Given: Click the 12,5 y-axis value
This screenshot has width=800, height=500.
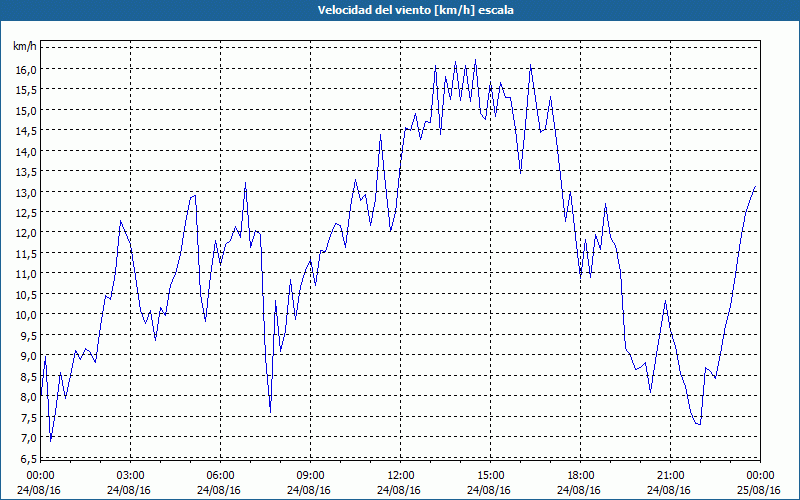Looking at the screenshot, I should [27, 213].
